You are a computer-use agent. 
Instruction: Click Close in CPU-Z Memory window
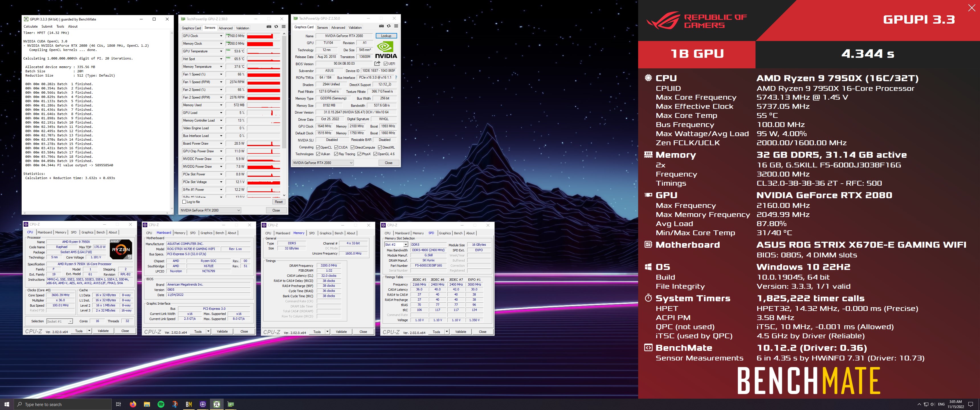click(363, 332)
